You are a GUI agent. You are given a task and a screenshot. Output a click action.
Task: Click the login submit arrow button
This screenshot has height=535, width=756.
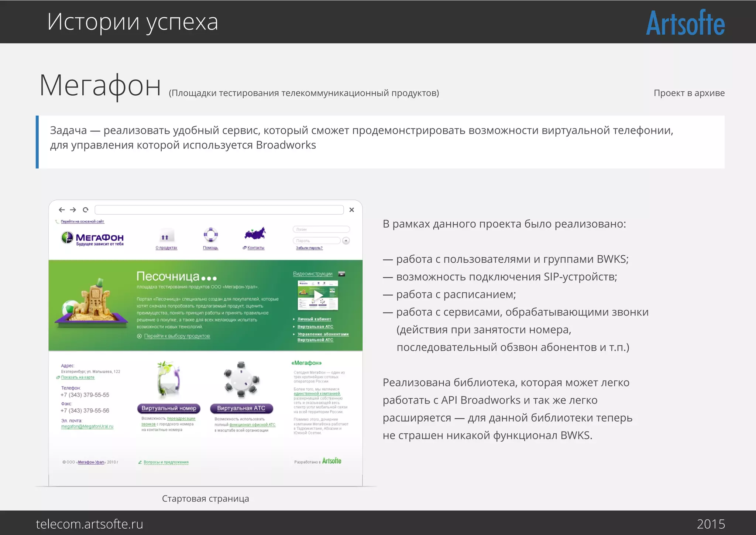click(x=346, y=241)
